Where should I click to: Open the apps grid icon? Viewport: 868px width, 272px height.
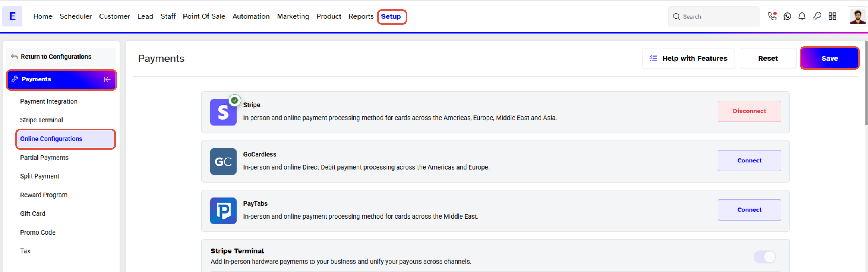pos(832,16)
